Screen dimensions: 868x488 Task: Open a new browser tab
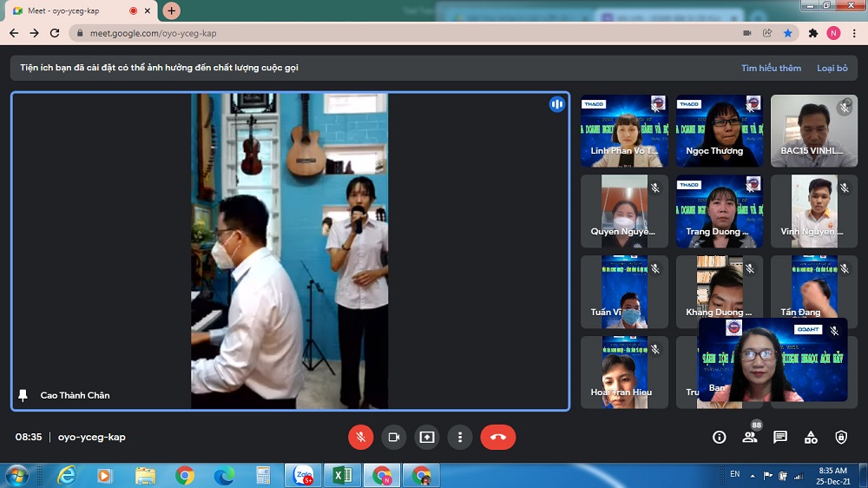(172, 10)
